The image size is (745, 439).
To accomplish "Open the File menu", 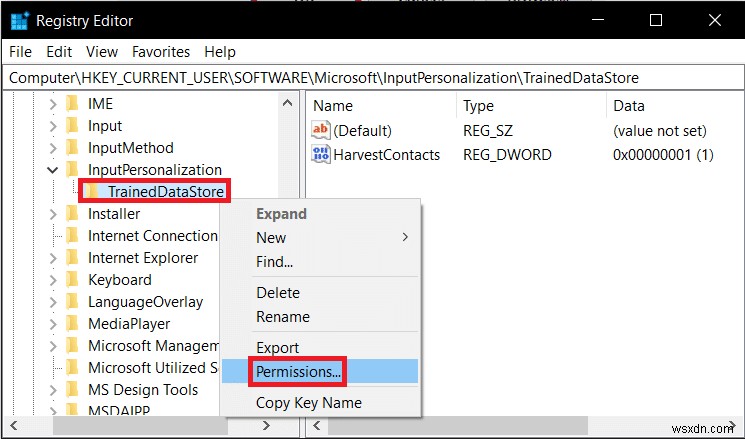I will click(20, 52).
